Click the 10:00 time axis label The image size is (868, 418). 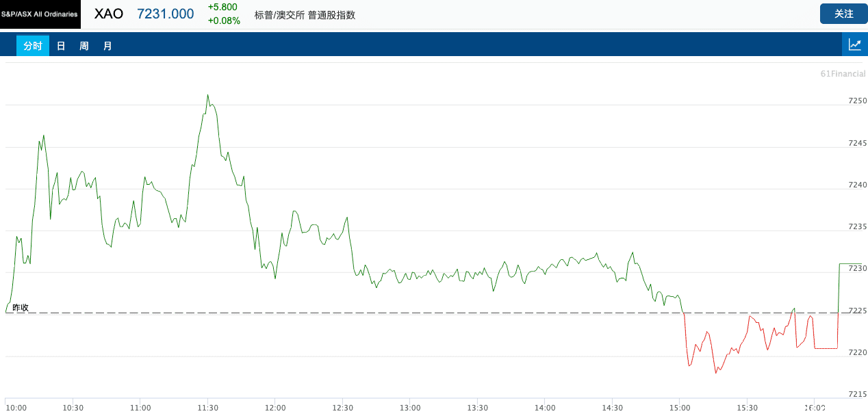tap(16, 408)
